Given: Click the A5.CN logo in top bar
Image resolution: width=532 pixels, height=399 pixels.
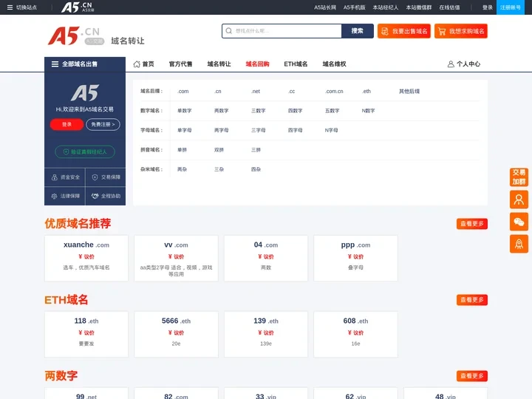Looking at the screenshot, I should point(78,7).
